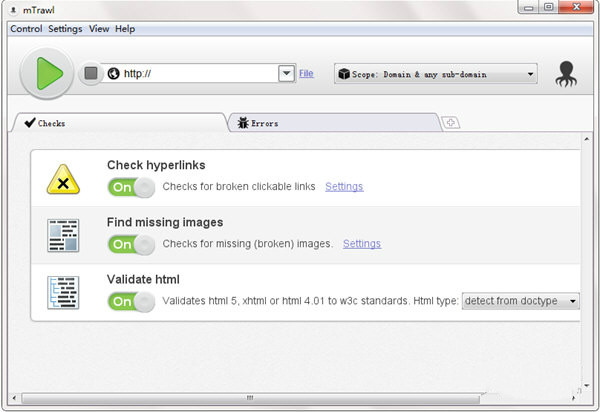The image size is (600, 412).
Task: Turn off the Find missing images toggle
Action: pos(131,244)
